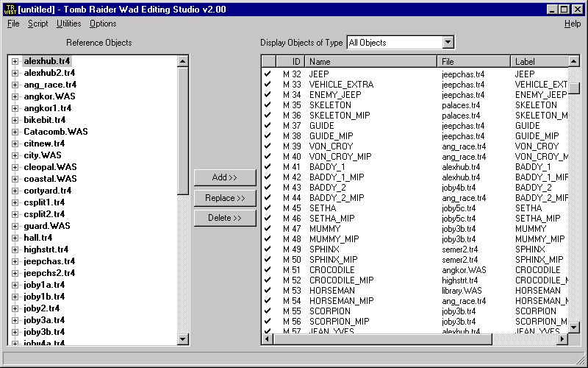Expand the jeepchas.tr4 tree node
This screenshot has width=588, height=368.
click(15, 261)
